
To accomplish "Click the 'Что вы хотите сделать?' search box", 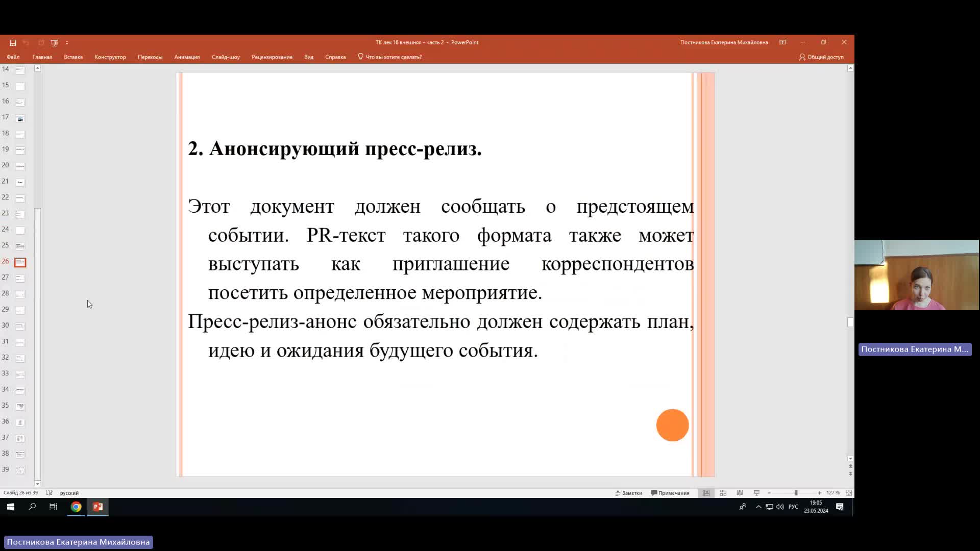I will click(390, 57).
